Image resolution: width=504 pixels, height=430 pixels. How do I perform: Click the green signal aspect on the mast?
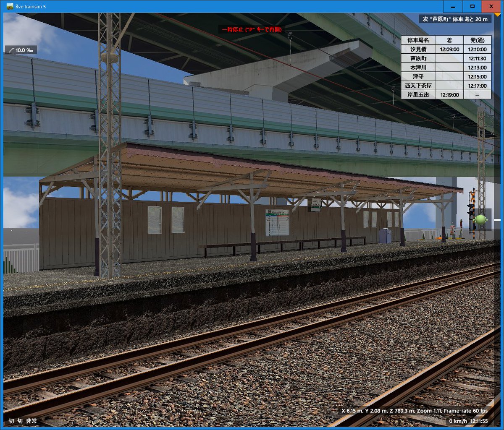click(x=480, y=219)
